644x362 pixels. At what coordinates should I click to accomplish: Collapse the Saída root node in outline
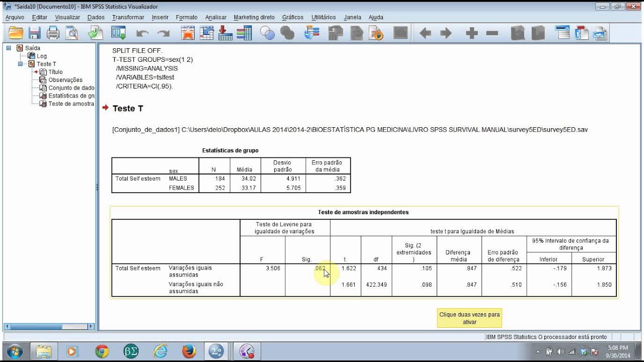click(9, 48)
